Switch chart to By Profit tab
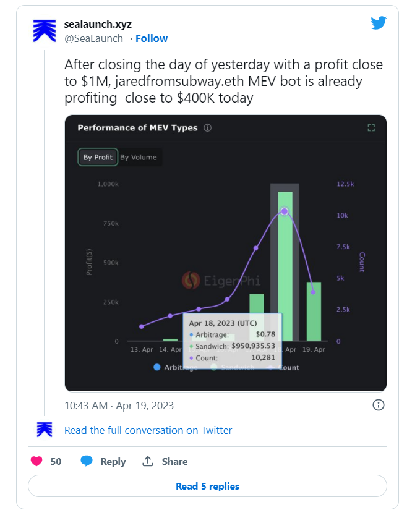 point(98,157)
